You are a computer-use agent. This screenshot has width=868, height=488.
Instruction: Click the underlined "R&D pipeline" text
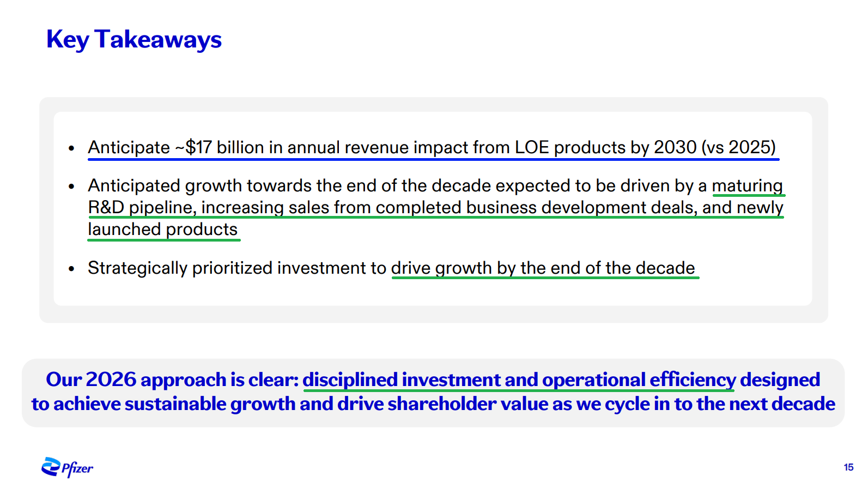pyautogui.click(x=141, y=208)
